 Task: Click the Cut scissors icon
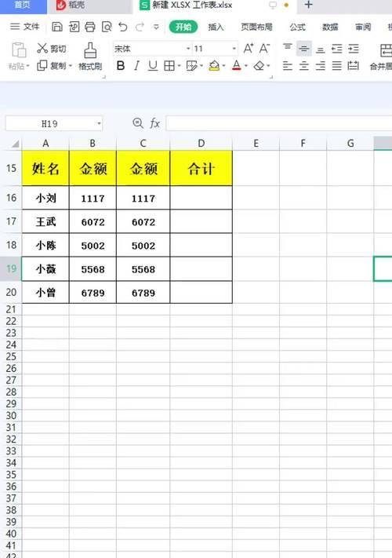click(x=42, y=48)
